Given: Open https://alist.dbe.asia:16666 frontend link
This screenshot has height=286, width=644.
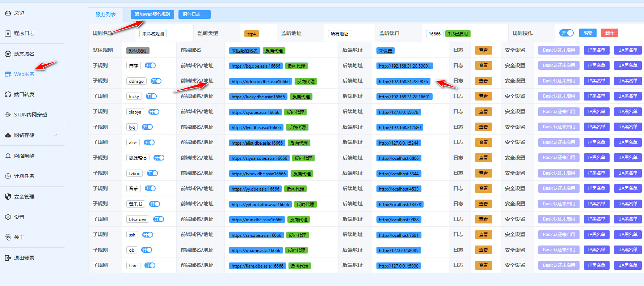Looking at the screenshot, I should click(x=257, y=143).
